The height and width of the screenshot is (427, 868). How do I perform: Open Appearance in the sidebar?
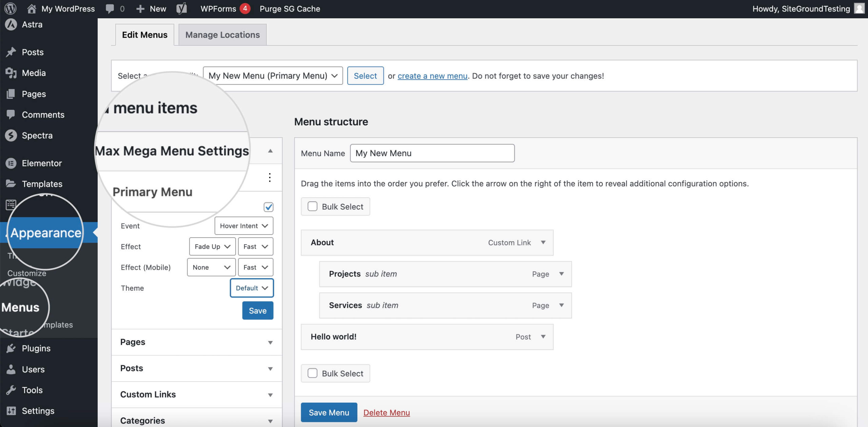pyautogui.click(x=46, y=232)
